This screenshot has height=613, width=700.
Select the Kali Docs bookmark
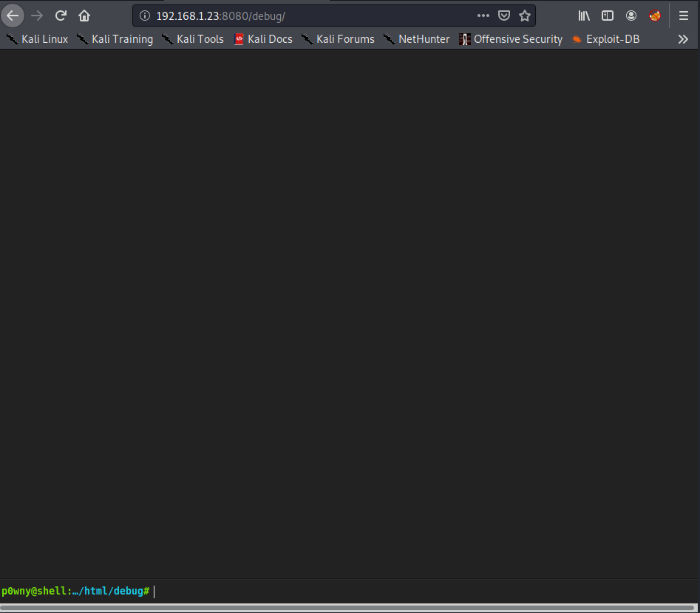coord(262,39)
